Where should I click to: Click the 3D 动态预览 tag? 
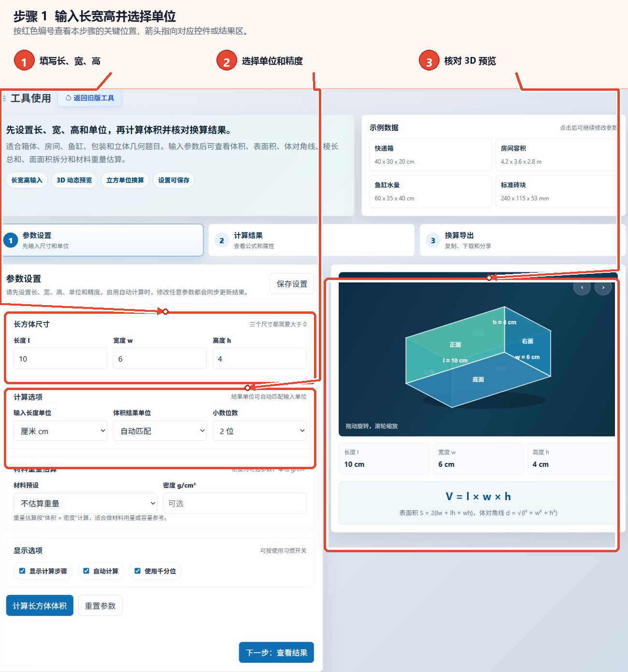74,180
